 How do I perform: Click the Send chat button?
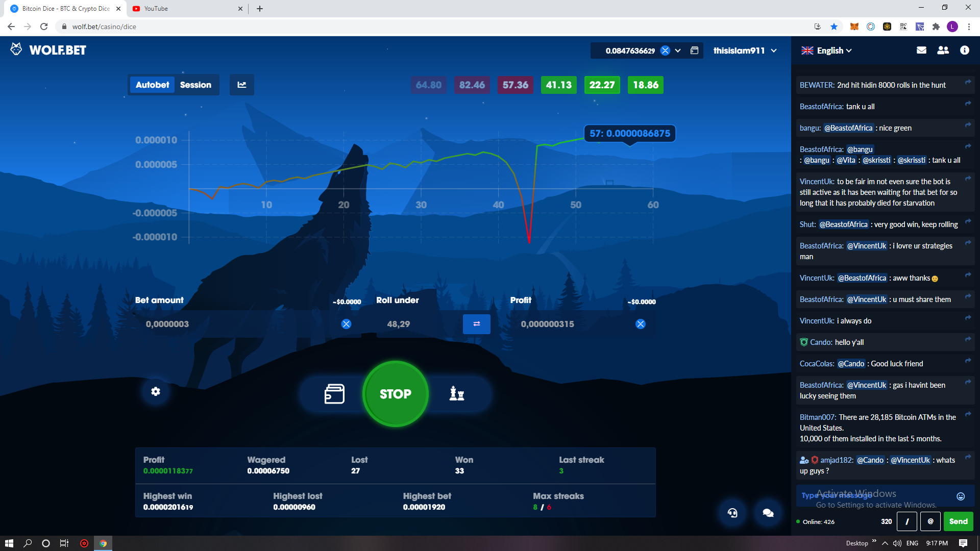tap(958, 521)
